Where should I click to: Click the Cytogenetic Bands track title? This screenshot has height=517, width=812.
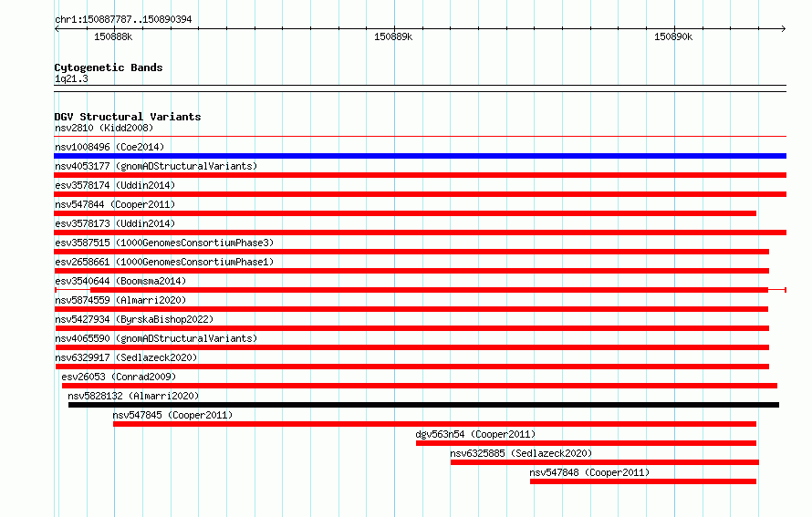(109, 67)
